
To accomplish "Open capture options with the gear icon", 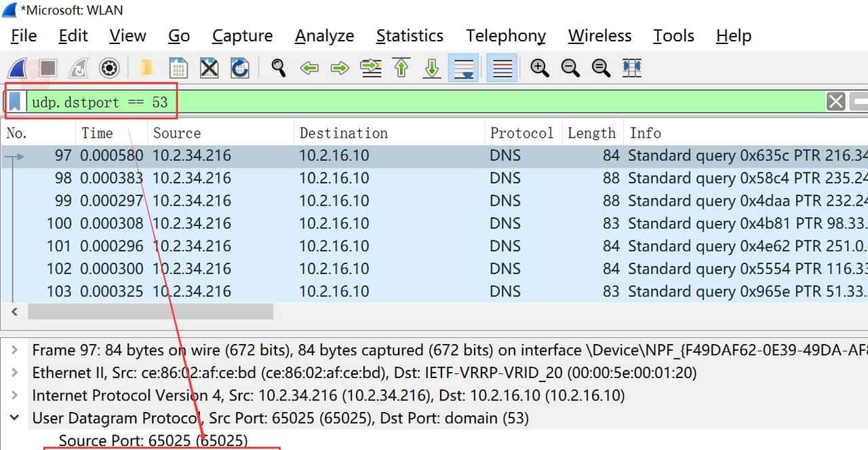I will pyautogui.click(x=108, y=68).
